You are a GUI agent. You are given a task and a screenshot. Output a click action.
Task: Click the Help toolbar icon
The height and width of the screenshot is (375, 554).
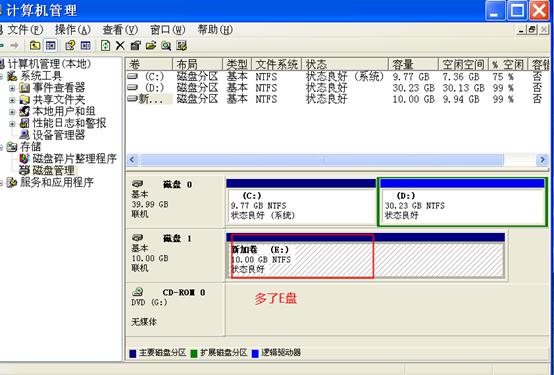point(70,45)
